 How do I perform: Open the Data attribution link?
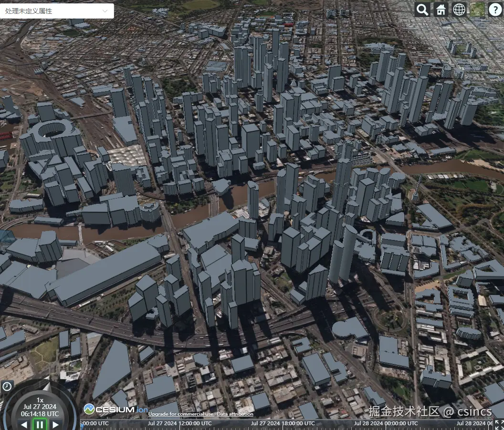tap(235, 414)
